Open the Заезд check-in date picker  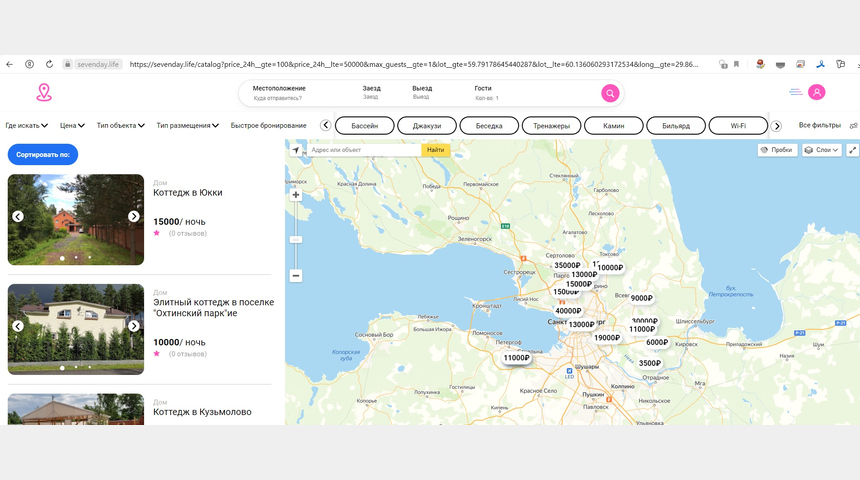point(371,92)
